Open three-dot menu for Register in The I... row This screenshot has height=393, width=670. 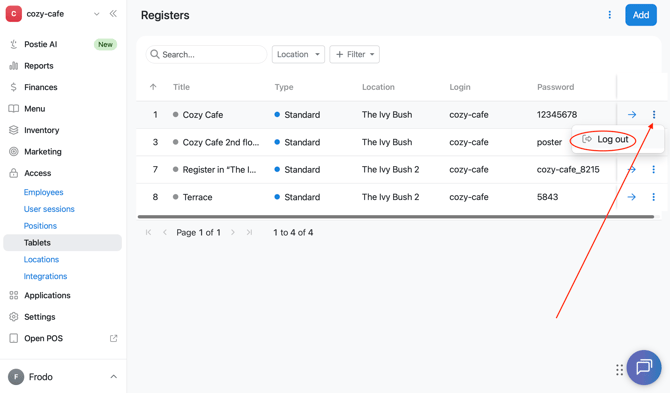(653, 170)
